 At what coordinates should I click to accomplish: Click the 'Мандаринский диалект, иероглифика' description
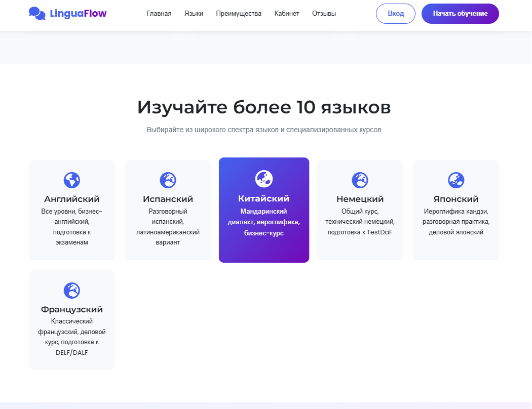point(264,222)
